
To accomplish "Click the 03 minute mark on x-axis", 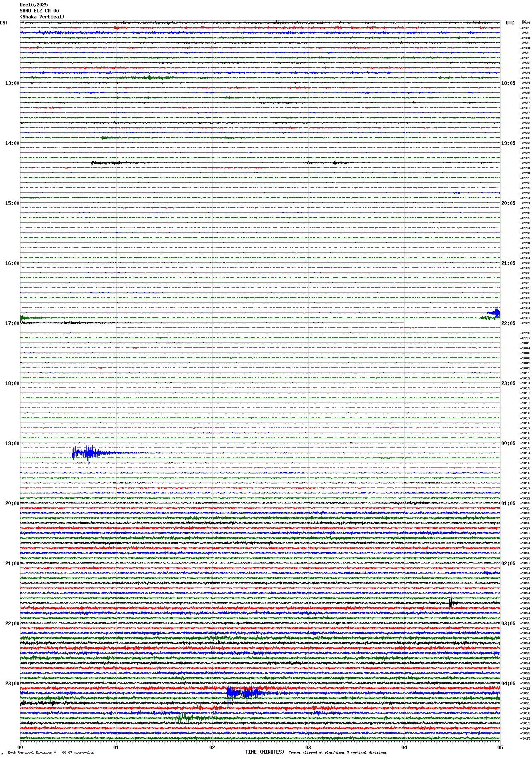I will pyautogui.click(x=308, y=747).
